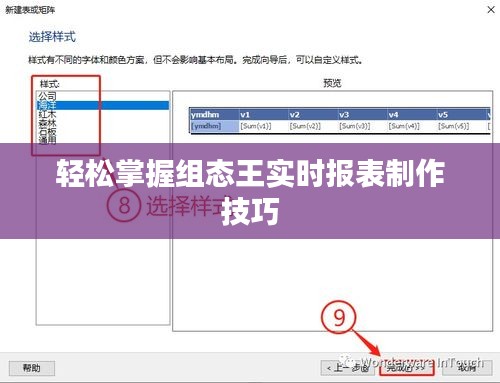Click the [ymdhm] preview data cell
Viewport: 500px width, 383px height.
pyautogui.click(x=214, y=126)
